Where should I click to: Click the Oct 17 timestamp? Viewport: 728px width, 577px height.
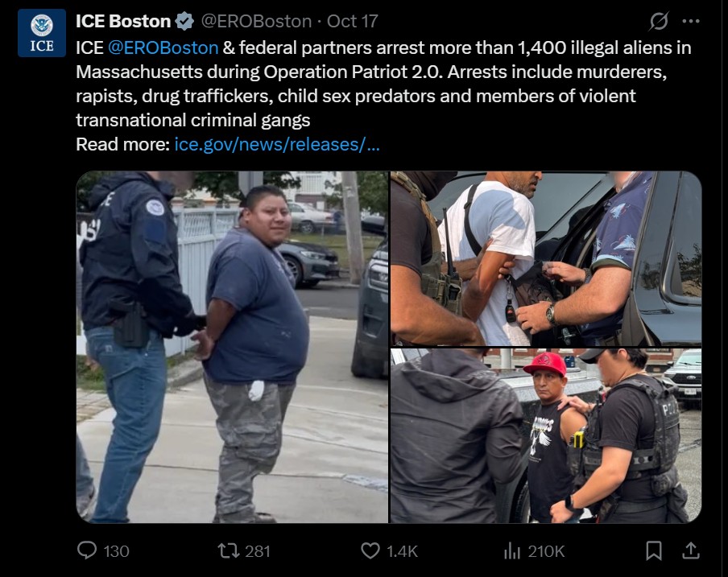(353, 22)
